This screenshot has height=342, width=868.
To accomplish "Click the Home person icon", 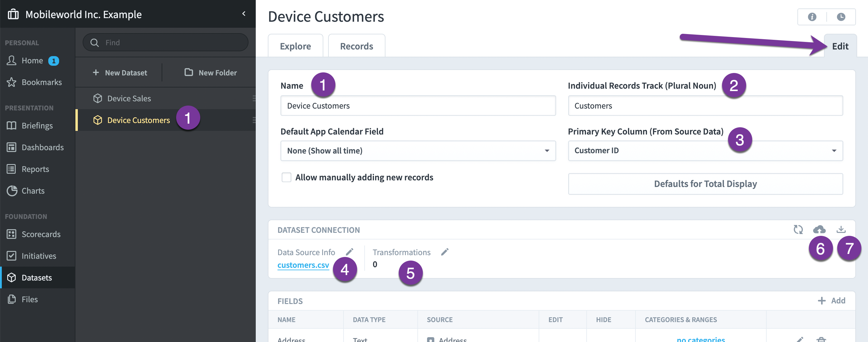I will pos(11,60).
